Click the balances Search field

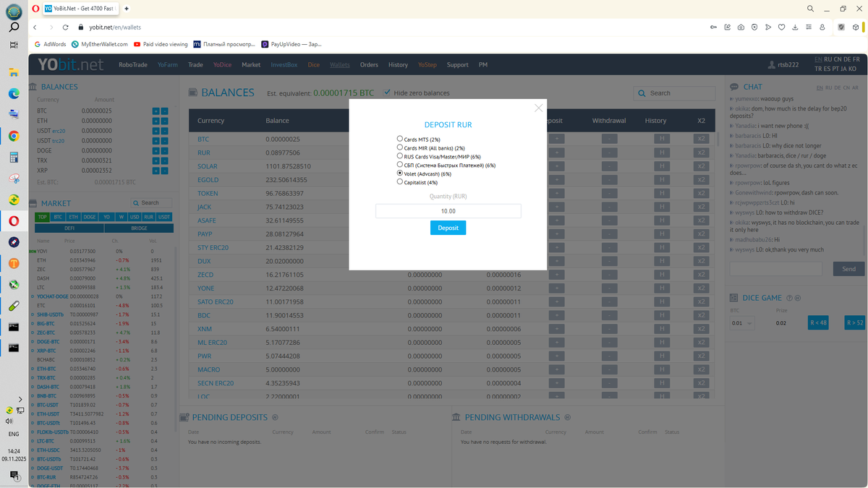pyautogui.click(x=674, y=93)
